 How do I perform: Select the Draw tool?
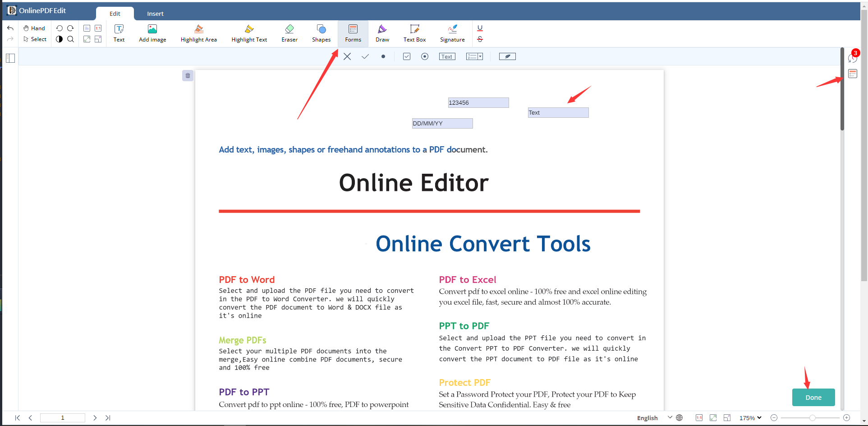point(382,33)
